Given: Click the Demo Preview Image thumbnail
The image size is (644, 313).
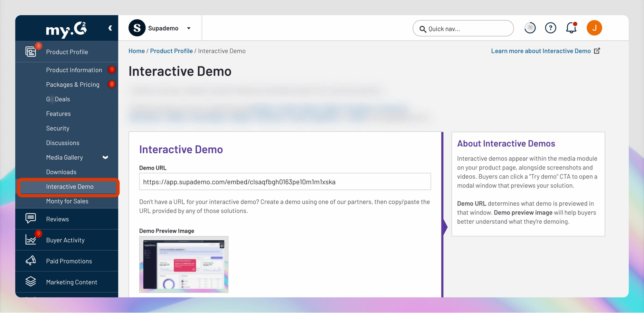Looking at the screenshot, I should [184, 264].
